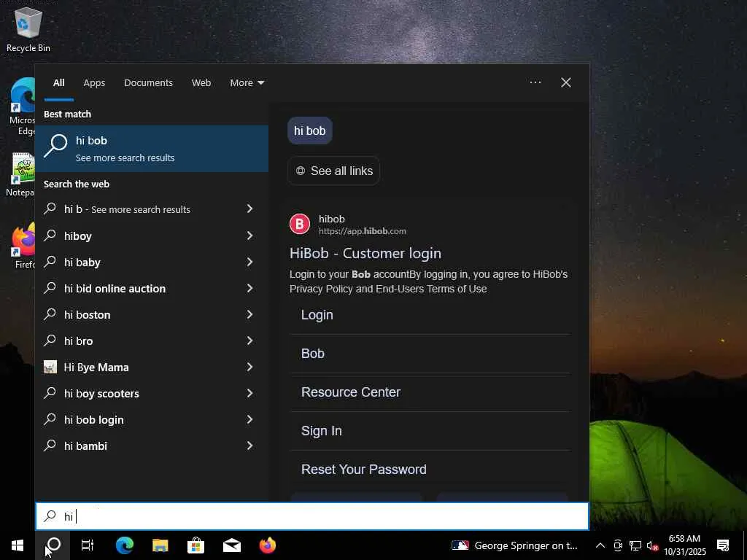
Task: Show hidden system tray icons
Action: [x=600, y=545]
